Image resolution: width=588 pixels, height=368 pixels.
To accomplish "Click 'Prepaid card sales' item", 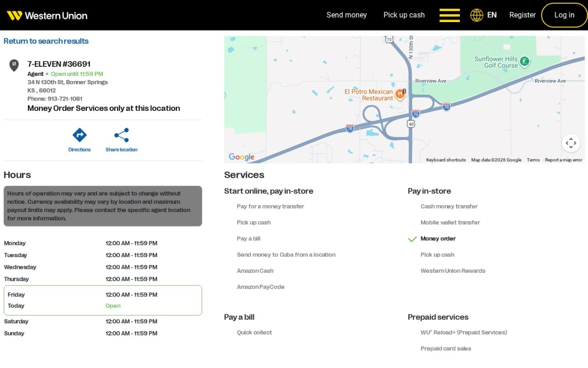I will [x=446, y=349].
